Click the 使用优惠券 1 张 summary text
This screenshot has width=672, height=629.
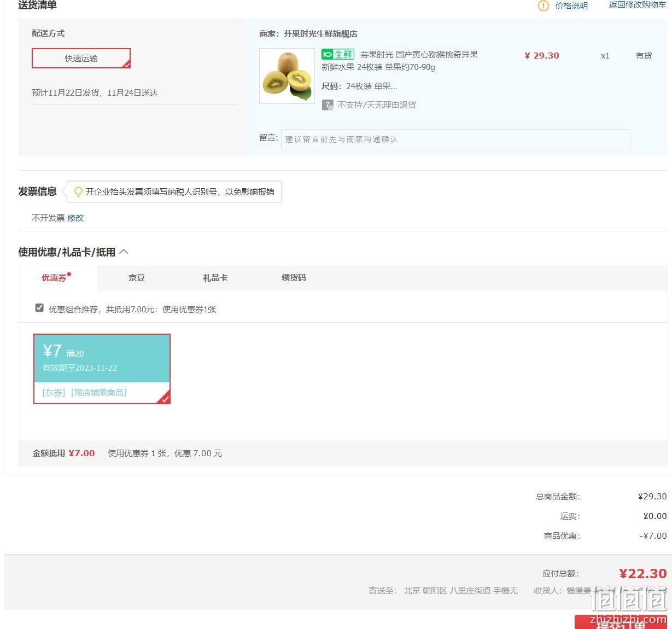(x=165, y=453)
